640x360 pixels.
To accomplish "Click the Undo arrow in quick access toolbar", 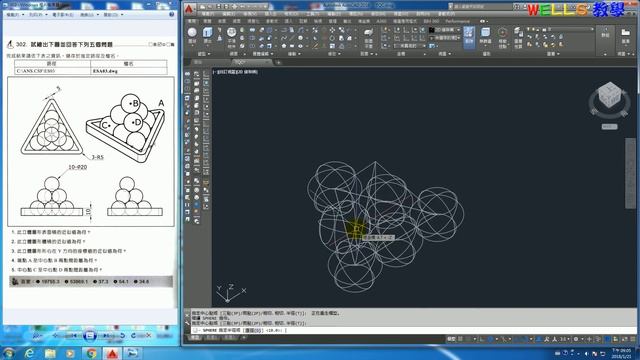I will (x=243, y=7).
